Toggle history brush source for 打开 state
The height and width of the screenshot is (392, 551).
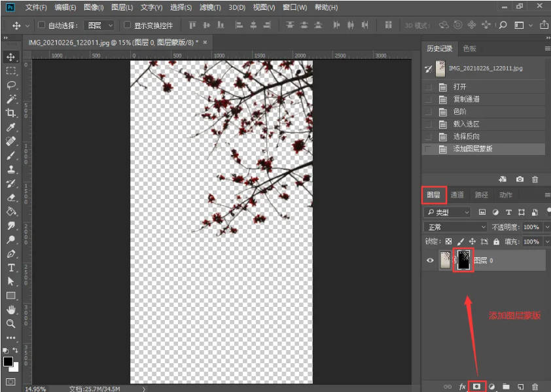point(428,87)
